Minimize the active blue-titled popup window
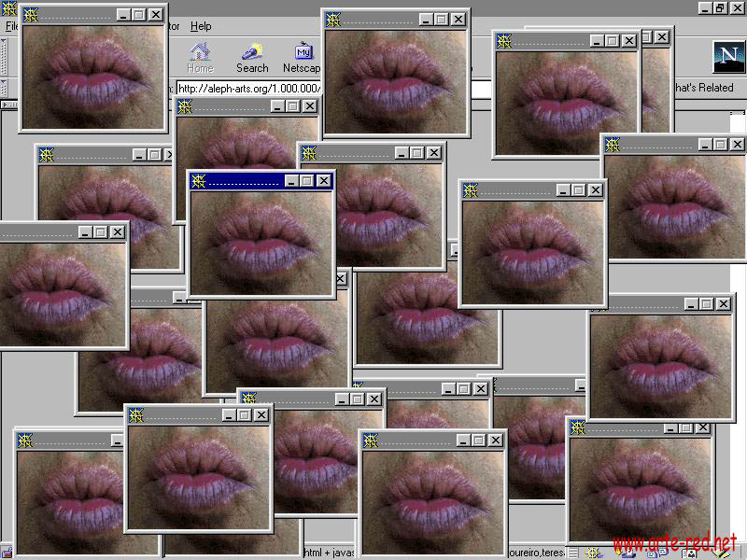This screenshot has height=560, width=747. point(290,181)
